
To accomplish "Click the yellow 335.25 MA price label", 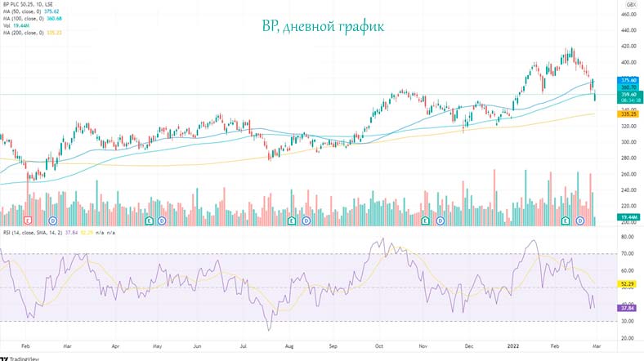I will click(x=628, y=115).
